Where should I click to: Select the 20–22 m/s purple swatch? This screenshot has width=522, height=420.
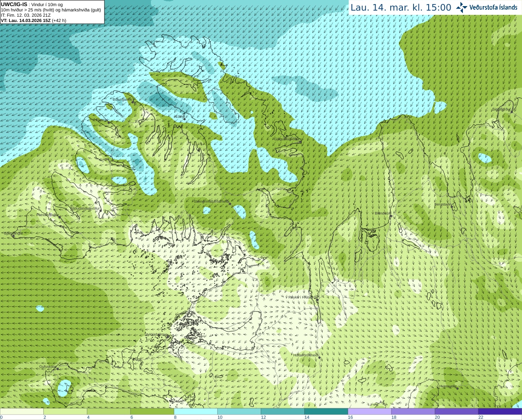(x=456, y=411)
